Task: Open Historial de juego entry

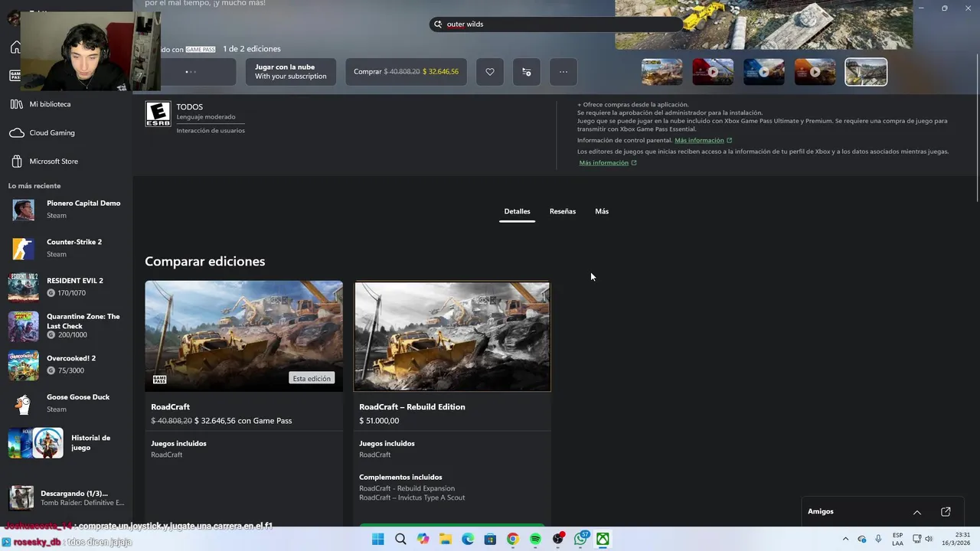Action: coord(66,443)
